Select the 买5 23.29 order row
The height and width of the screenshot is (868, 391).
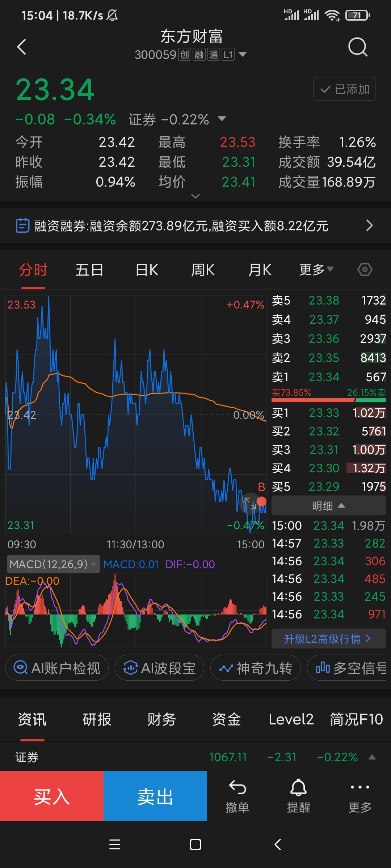pos(328,486)
